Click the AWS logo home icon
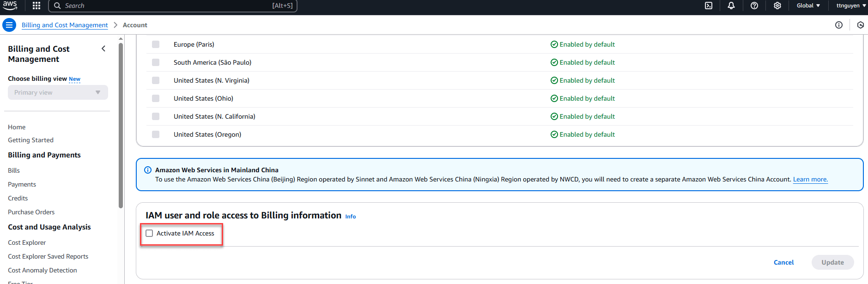868x284 pixels. point(10,6)
